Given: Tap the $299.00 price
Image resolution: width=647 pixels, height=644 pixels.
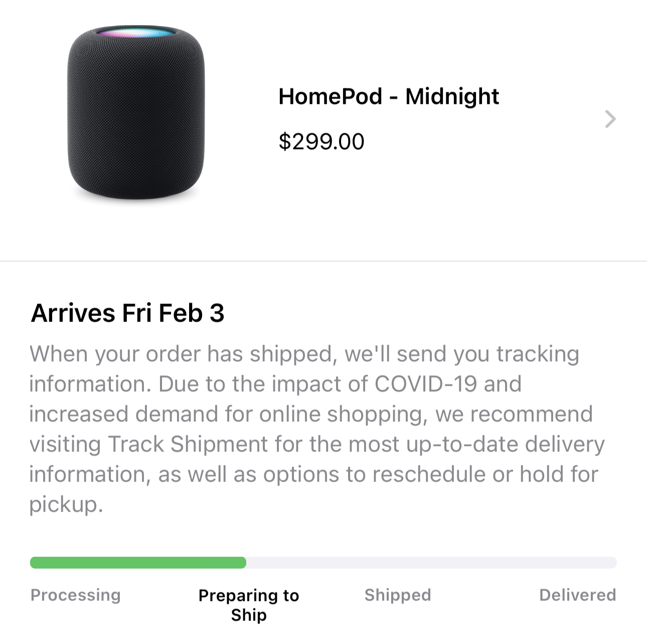Looking at the screenshot, I should point(321,141).
